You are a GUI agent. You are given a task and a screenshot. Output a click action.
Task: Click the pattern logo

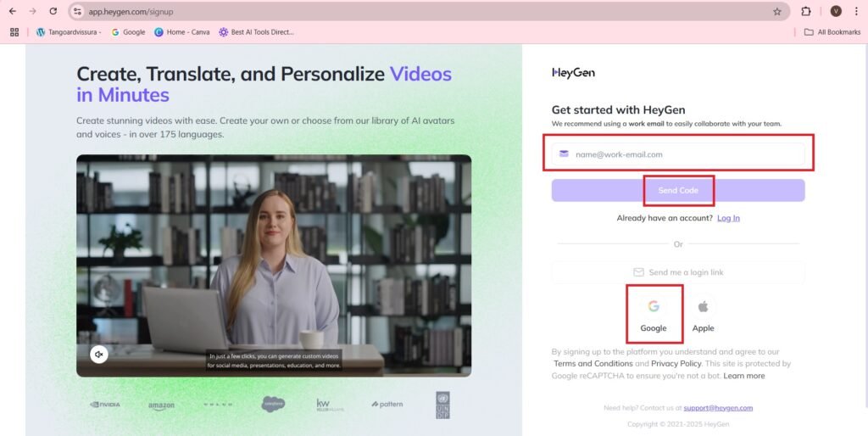pos(387,405)
